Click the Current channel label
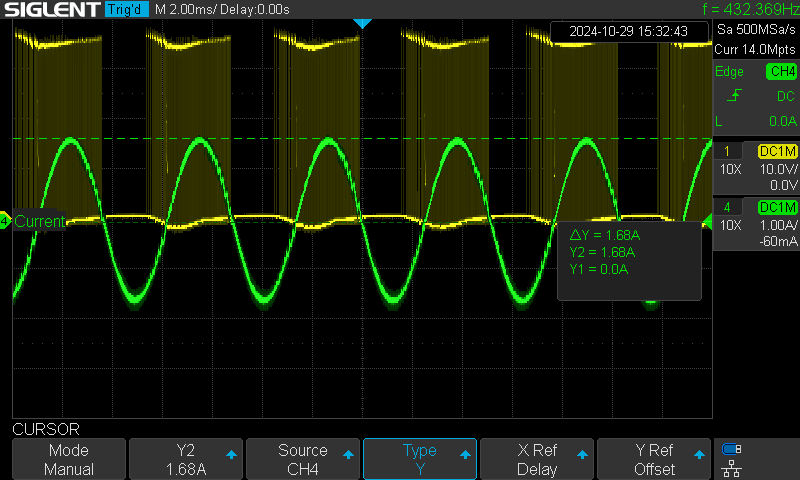 39,221
